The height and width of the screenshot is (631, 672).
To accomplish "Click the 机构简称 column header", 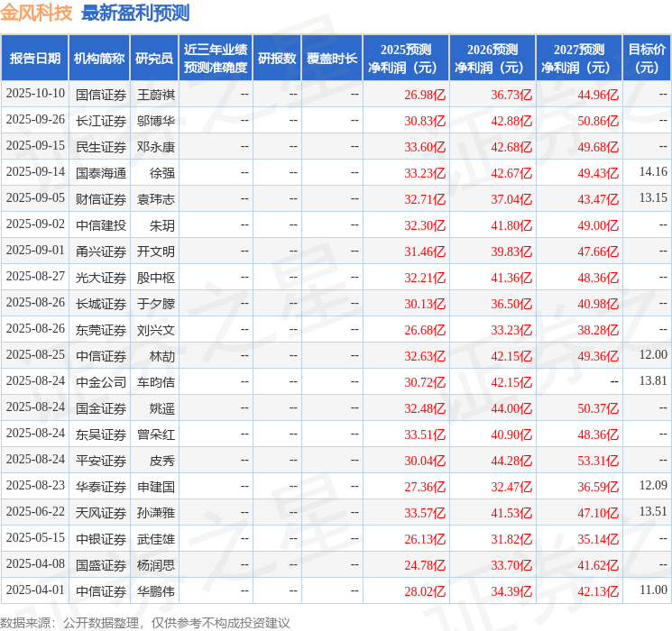I will point(99,58).
